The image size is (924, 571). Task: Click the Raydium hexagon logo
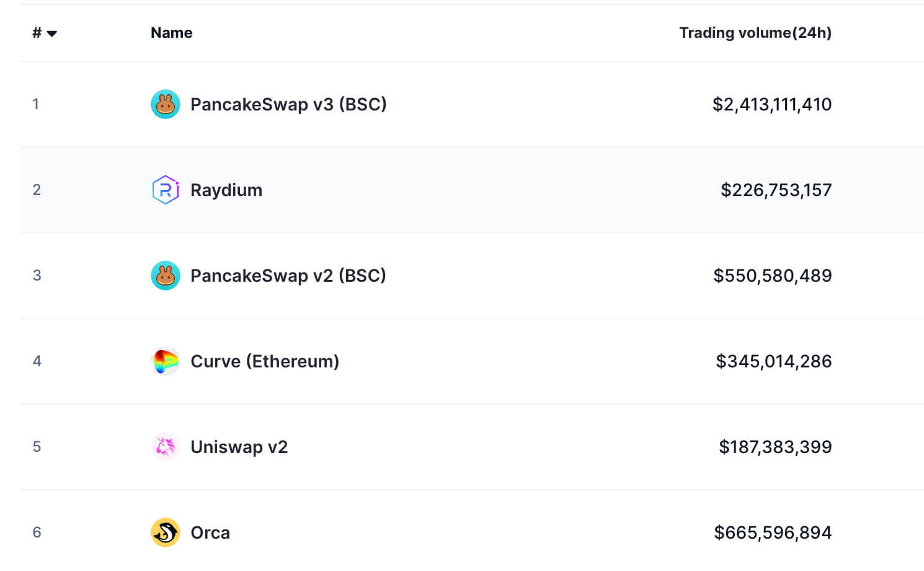(x=165, y=190)
